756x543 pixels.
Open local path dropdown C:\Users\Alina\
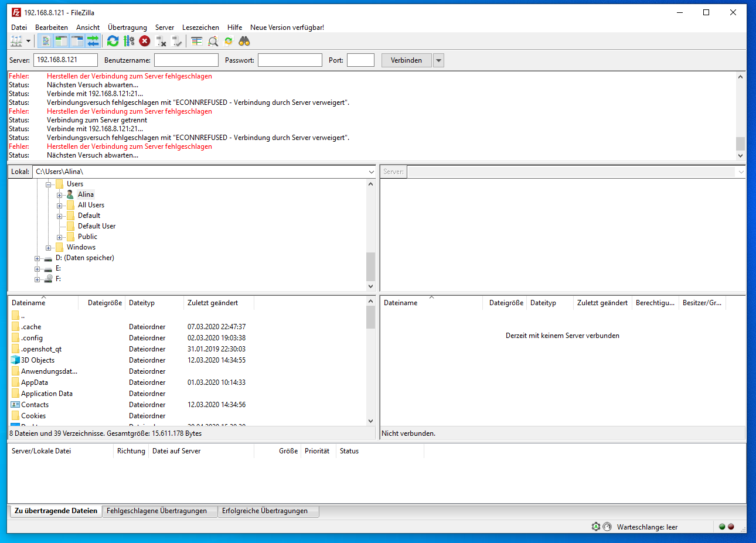click(371, 172)
